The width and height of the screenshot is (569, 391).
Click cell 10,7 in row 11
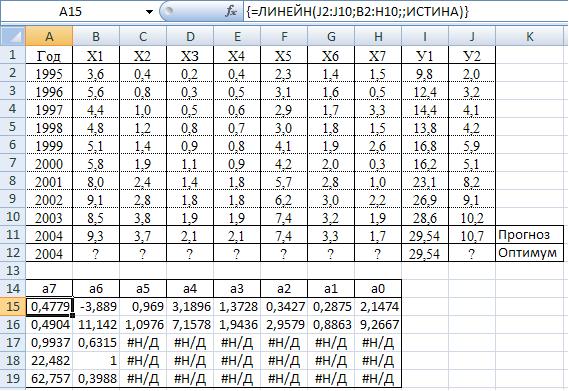coord(472,235)
